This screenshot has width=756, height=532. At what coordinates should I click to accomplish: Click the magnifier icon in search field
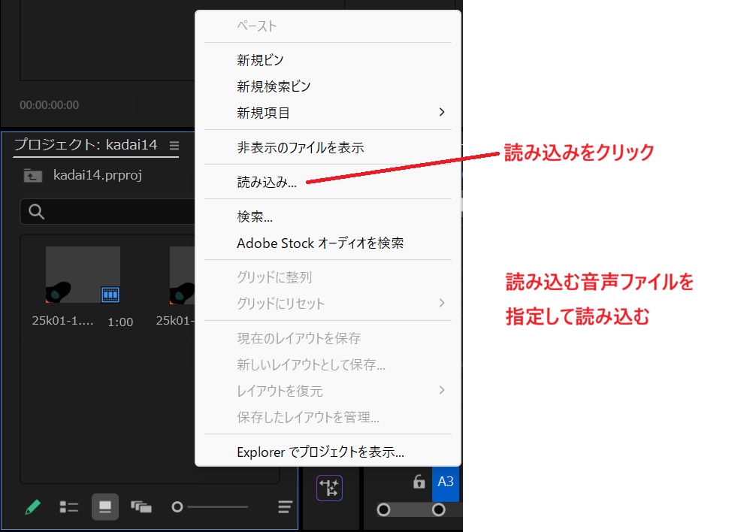coord(36,212)
